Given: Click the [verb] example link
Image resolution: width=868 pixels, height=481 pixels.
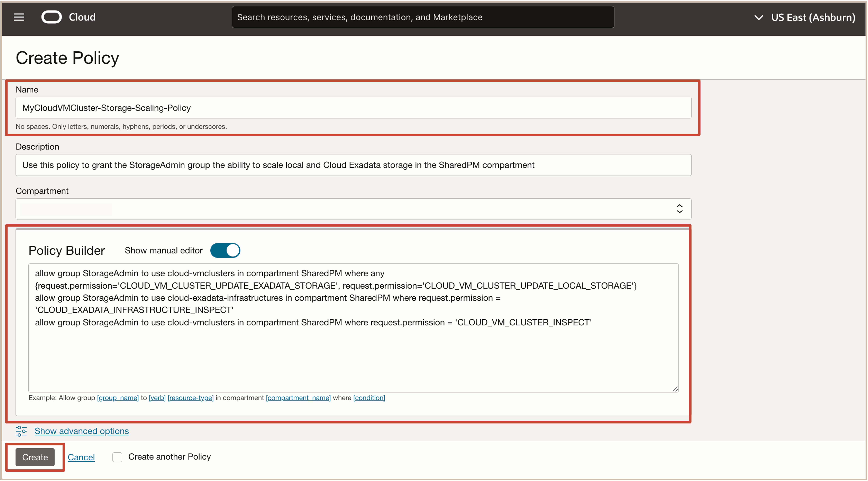Looking at the screenshot, I should 157,397.
